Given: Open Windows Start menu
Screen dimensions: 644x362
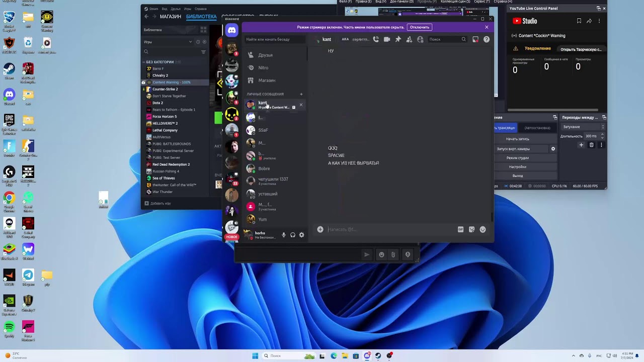Looking at the screenshot, I should point(255,355).
